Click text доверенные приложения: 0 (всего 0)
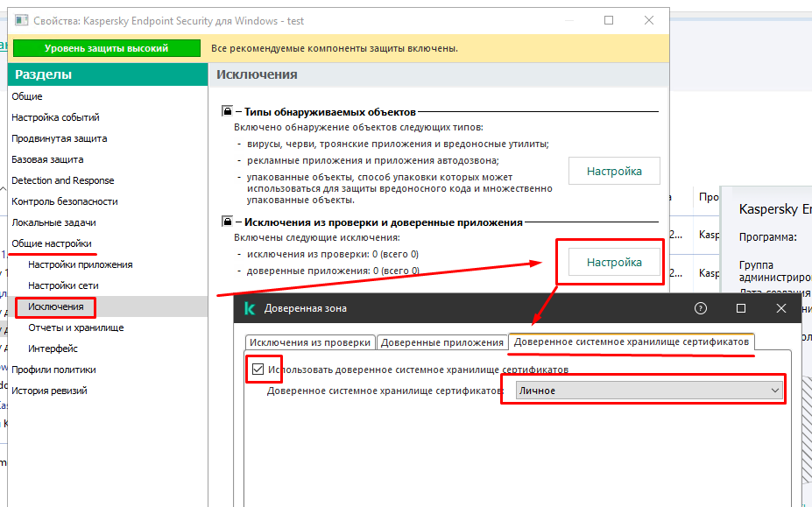The height and width of the screenshot is (507, 812). point(333,271)
